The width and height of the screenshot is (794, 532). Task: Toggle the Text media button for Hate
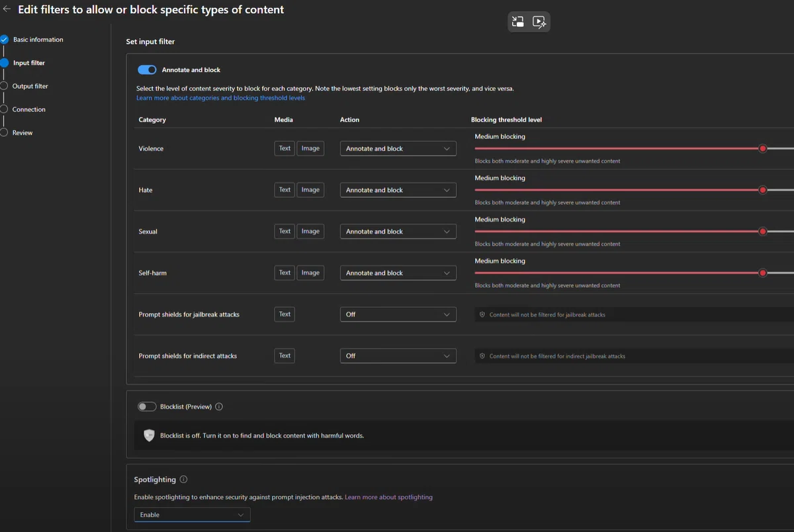(285, 190)
